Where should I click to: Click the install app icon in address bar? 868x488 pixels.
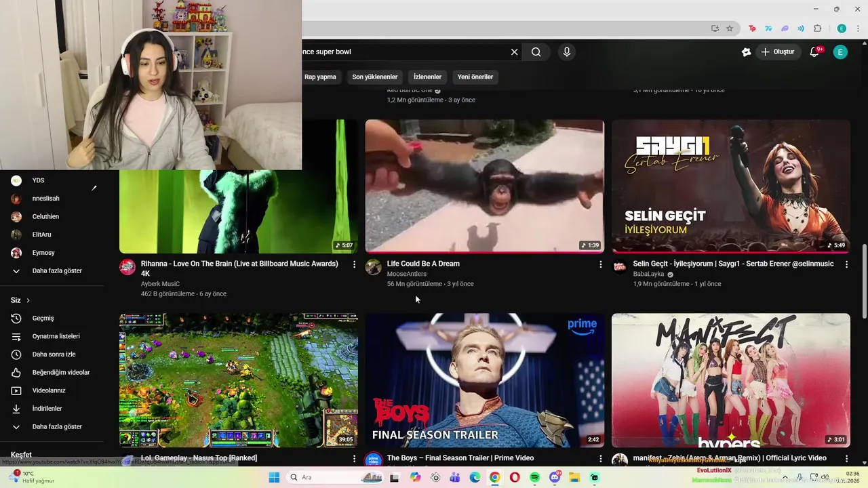(x=715, y=28)
